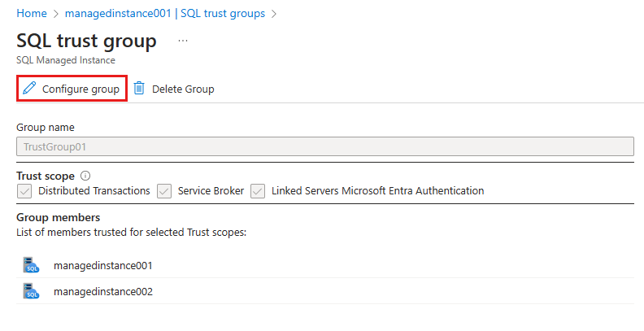The height and width of the screenshot is (331, 644).
Task: Click the Group members heading
Action: pos(59,217)
